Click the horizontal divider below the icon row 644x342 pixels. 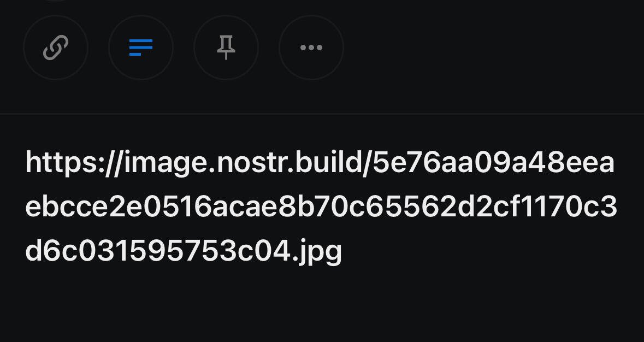click(322, 114)
